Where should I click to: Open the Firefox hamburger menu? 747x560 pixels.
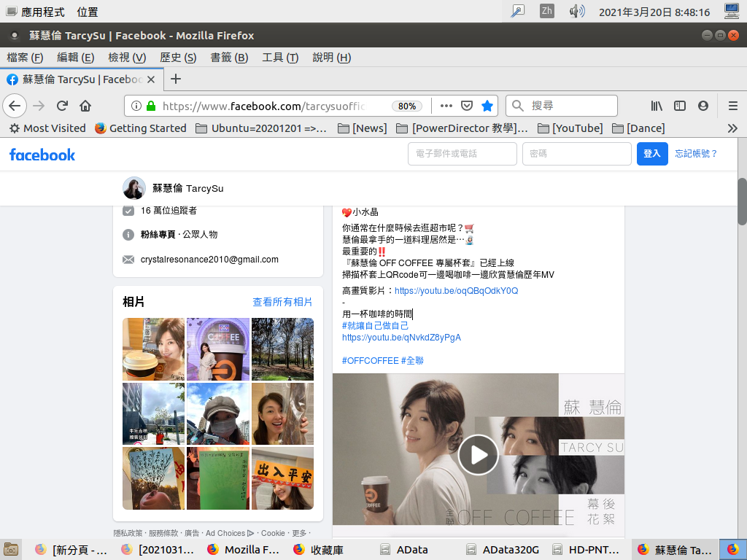[733, 106]
